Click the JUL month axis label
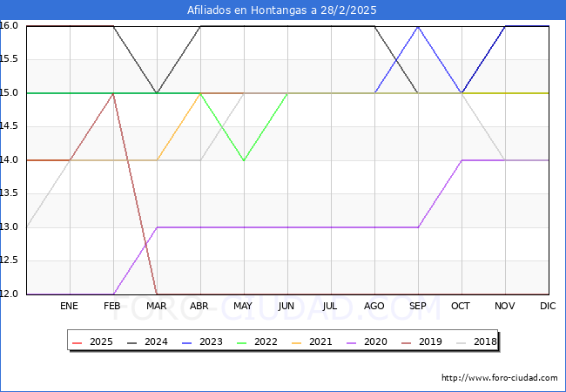 coord(330,306)
